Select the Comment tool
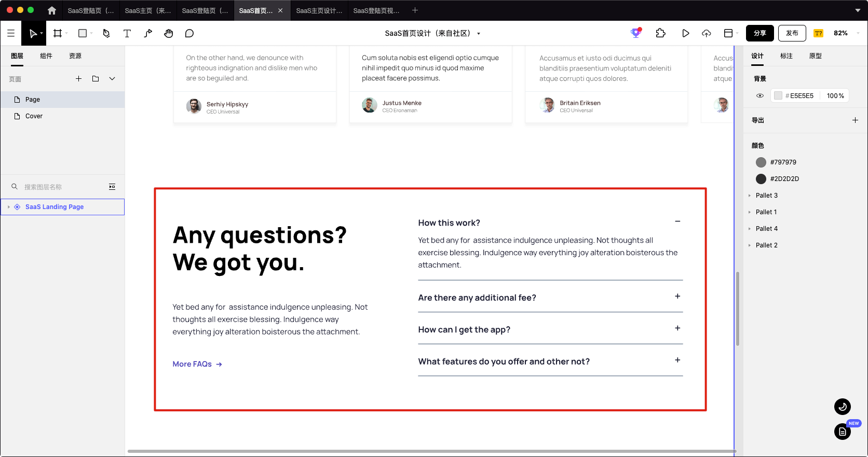 point(189,33)
